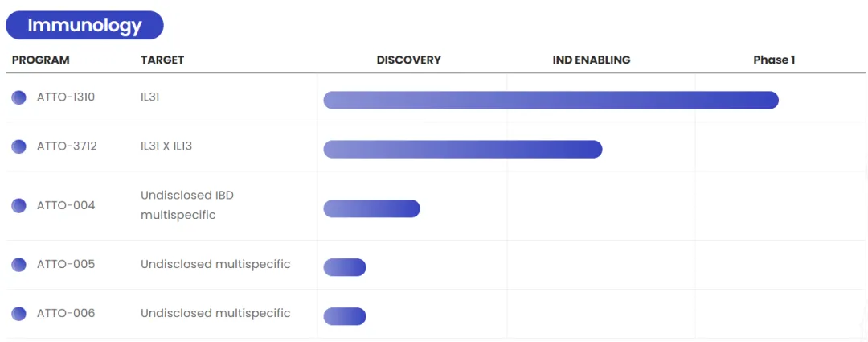Click the circle icon beside ATTO-004
868x342 pixels.
point(18,206)
